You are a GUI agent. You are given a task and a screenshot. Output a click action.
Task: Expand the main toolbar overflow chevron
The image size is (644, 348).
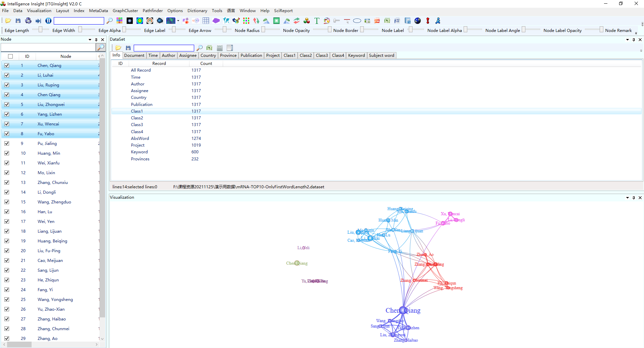coord(642,24)
